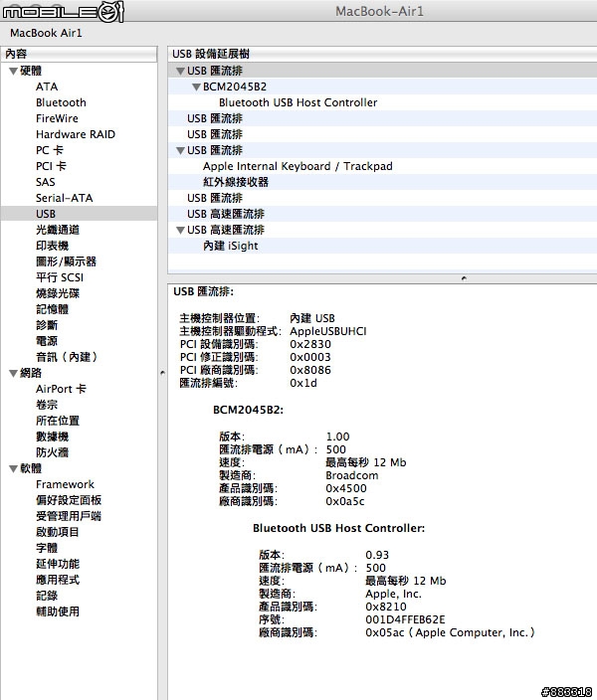The image size is (597, 700).
Task: Click the USB 設備延展樹 column header
Action: point(382,54)
